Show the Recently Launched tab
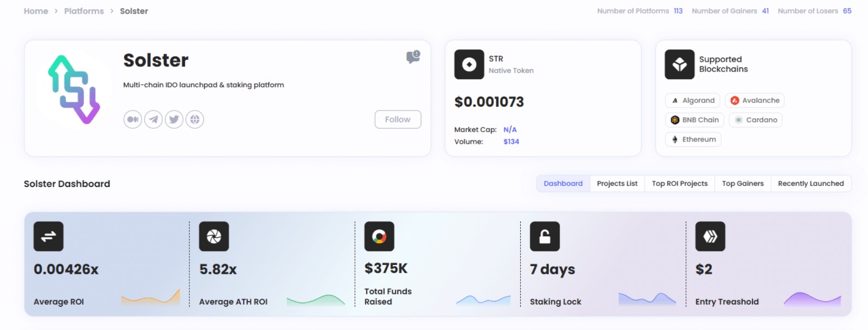Image resolution: width=868 pixels, height=330 pixels. tap(810, 184)
